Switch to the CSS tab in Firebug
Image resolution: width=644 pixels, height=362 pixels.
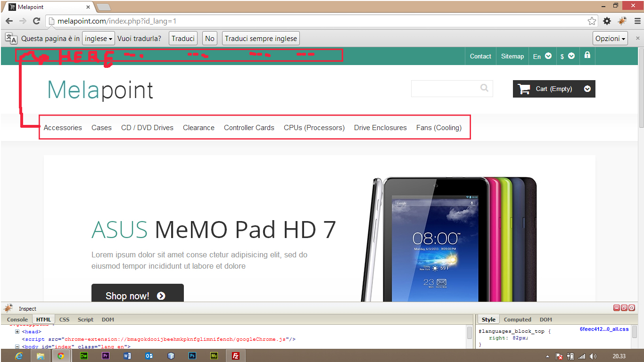pyautogui.click(x=64, y=320)
